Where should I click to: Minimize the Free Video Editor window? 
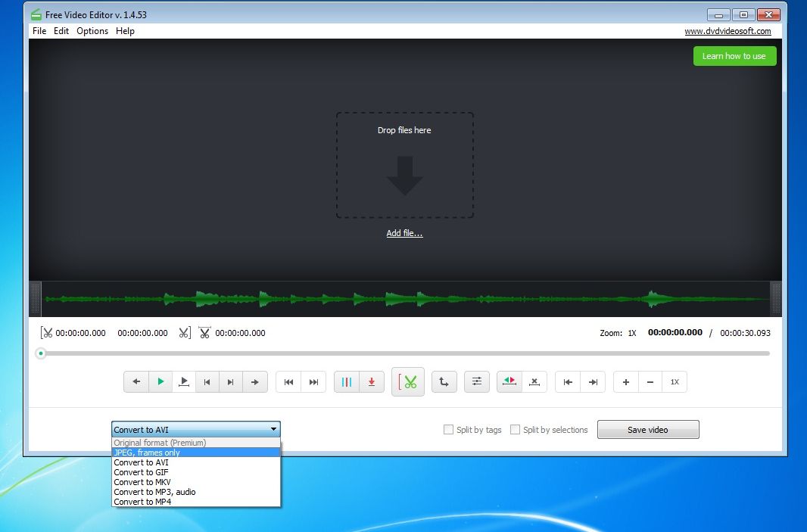tap(718, 15)
